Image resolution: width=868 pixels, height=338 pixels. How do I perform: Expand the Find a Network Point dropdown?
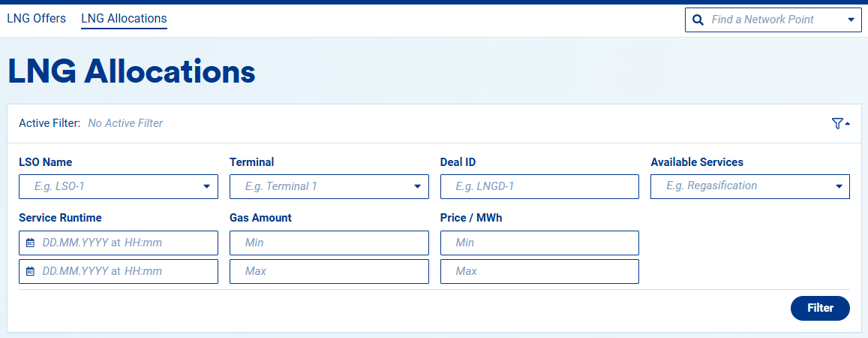(851, 20)
